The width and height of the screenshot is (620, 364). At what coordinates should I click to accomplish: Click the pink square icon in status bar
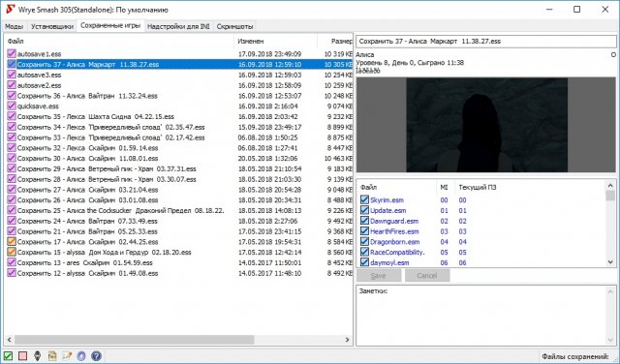point(22,355)
